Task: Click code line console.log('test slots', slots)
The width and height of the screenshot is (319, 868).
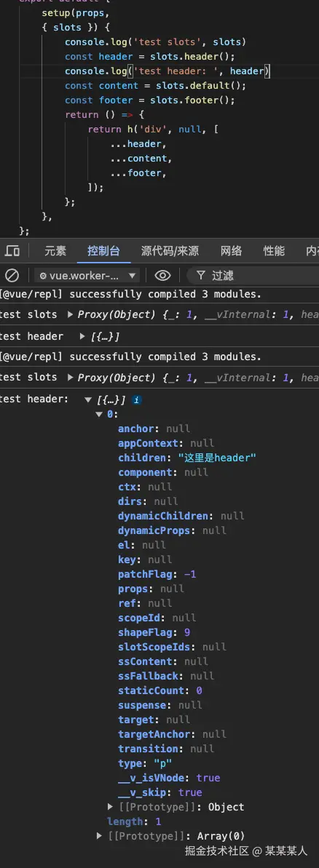Action: (x=156, y=42)
